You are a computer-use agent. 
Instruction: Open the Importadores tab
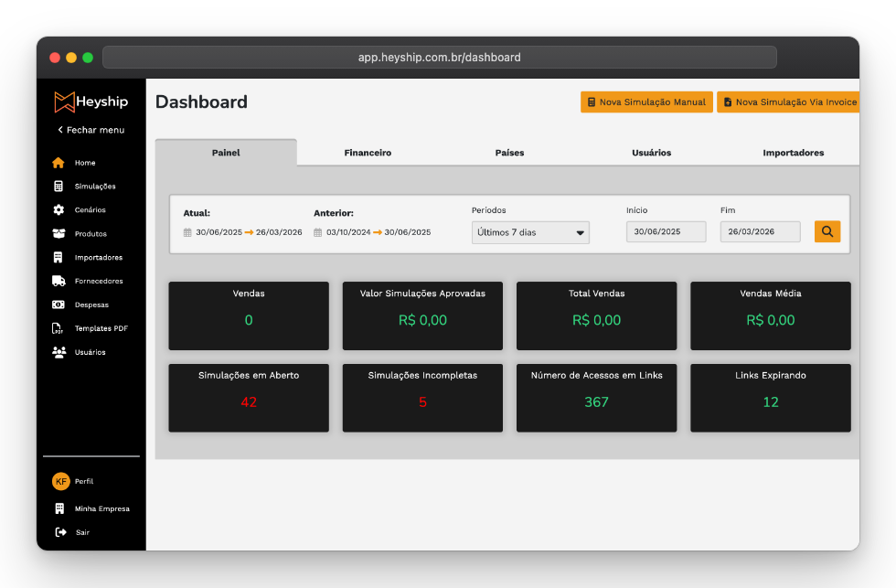[x=793, y=153]
